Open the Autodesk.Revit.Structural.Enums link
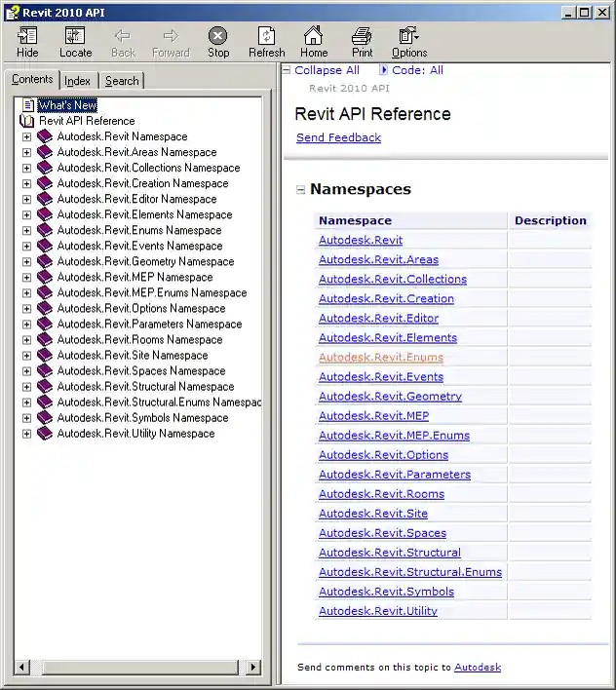Image resolution: width=616 pixels, height=690 pixels. click(409, 572)
